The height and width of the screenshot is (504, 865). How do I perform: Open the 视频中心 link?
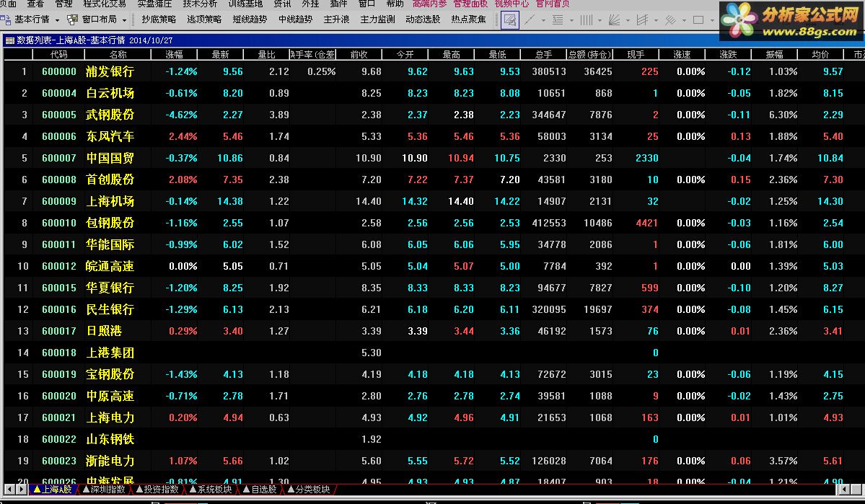pyautogui.click(x=511, y=4)
